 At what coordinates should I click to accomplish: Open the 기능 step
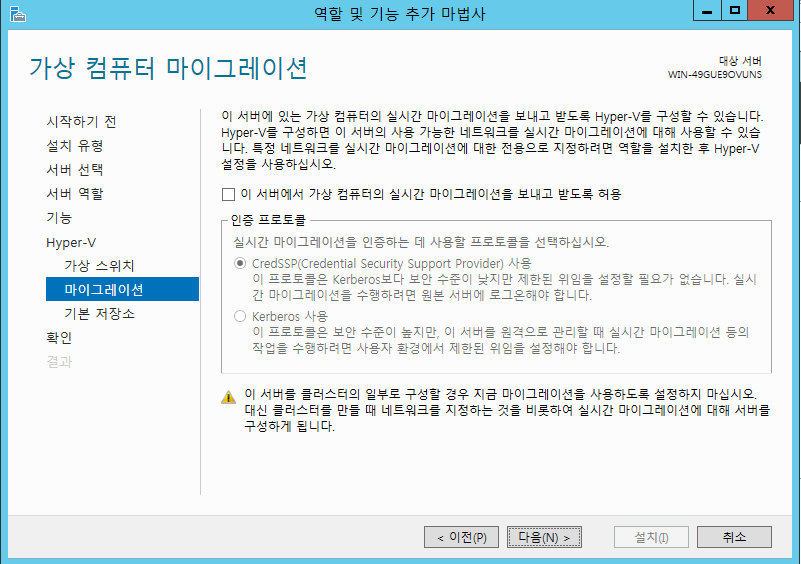(x=59, y=218)
